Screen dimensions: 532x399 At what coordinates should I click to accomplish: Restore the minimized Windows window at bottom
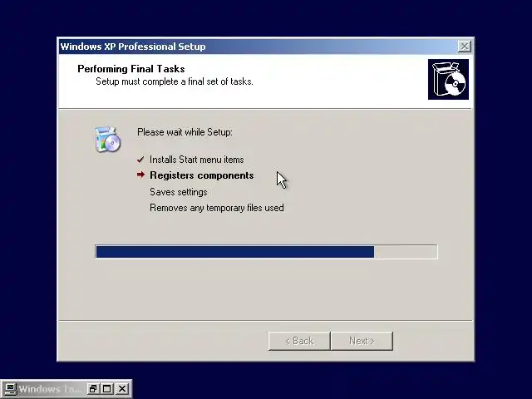click(x=92, y=389)
